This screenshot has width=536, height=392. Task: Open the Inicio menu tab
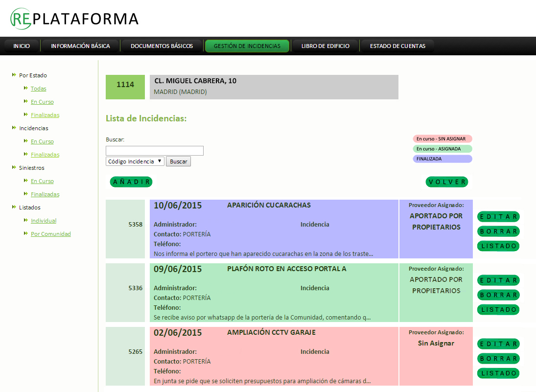[x=22, y=46]
